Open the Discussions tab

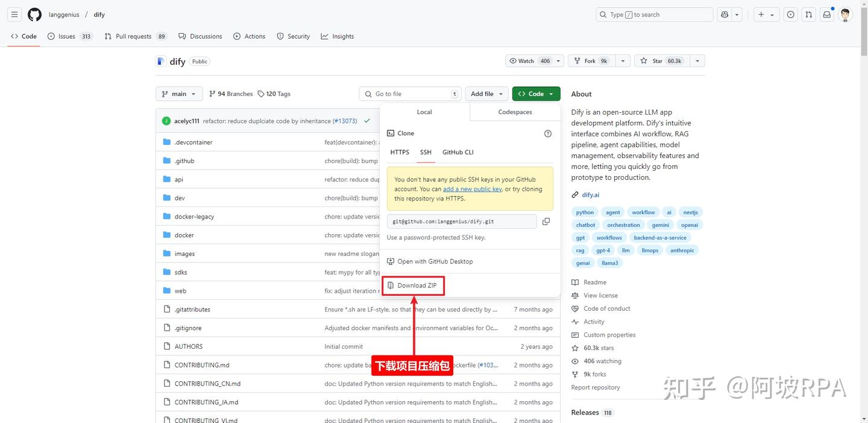coord(200,36)
